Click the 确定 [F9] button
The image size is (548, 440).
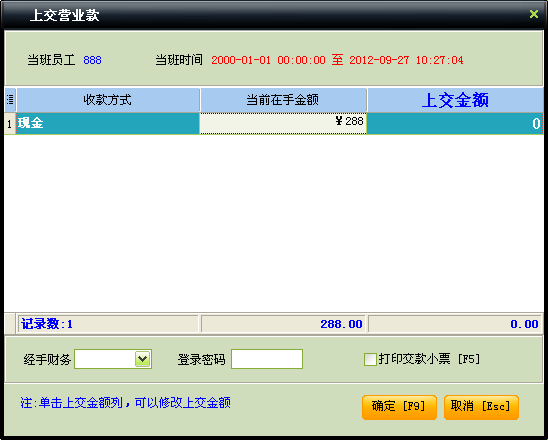[x=399, y=407]
